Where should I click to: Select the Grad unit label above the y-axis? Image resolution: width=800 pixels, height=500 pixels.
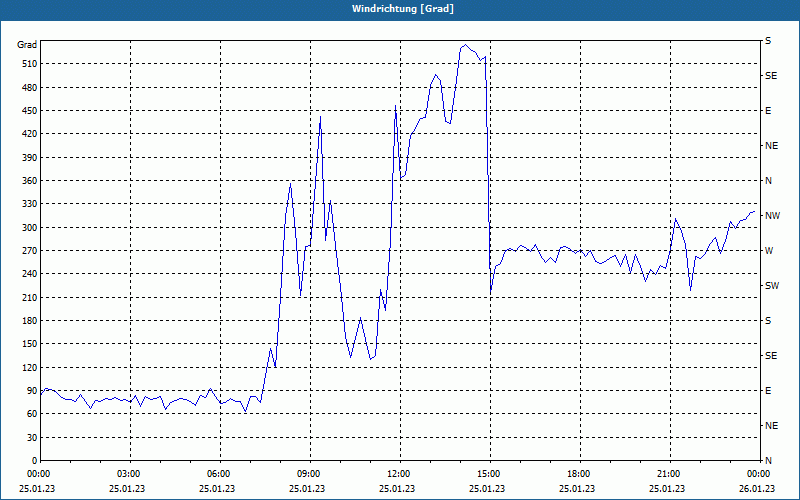pos(27,45)
